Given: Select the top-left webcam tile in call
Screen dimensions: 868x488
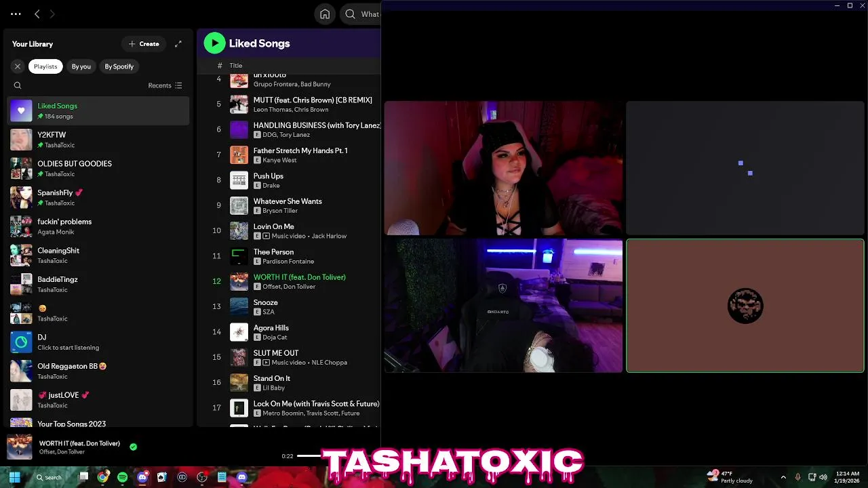Looking at the screenshot, I should point(503,168).
